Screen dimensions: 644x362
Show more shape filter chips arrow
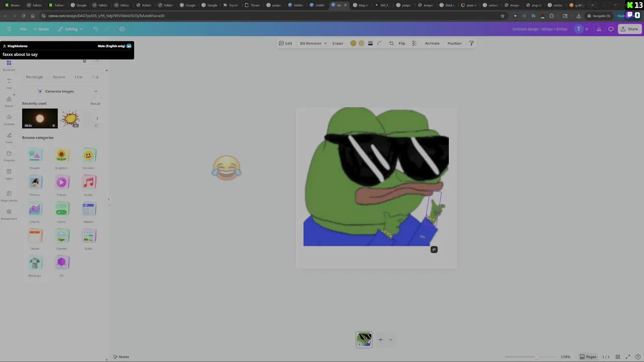97,77
